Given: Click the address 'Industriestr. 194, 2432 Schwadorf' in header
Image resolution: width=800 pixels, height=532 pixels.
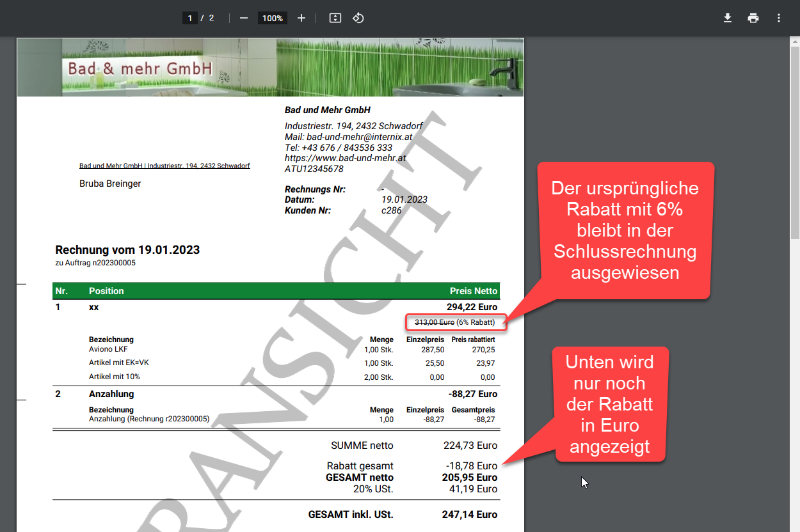Looking at the screenshot, I should 354,126.
